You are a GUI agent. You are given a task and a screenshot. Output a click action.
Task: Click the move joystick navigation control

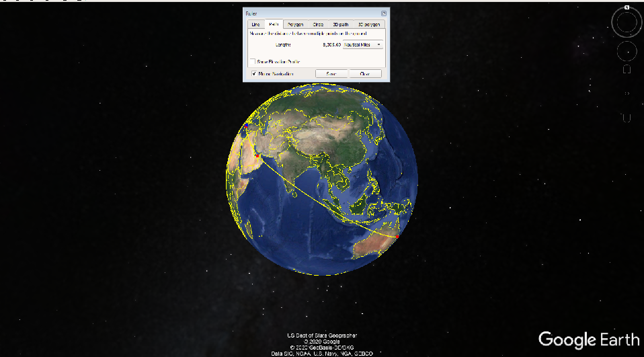pyautogui.click(x=627, y=52)
